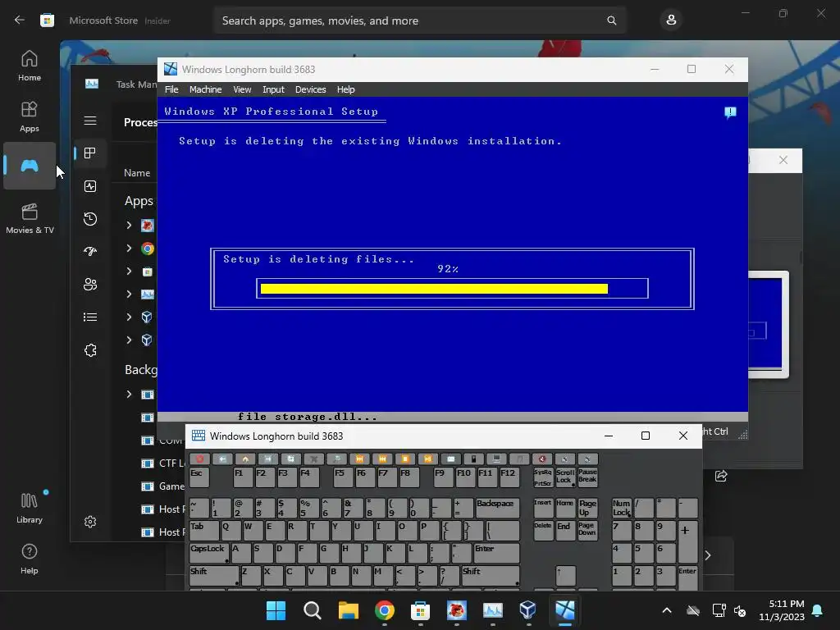Click taskbar clock showing 5:11 PM
The width and height of the screenshot is (840, 630).
click(x=782, y=610)
